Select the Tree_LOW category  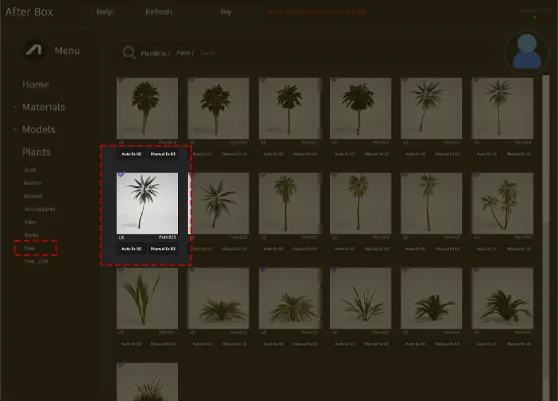click(36, 261)
